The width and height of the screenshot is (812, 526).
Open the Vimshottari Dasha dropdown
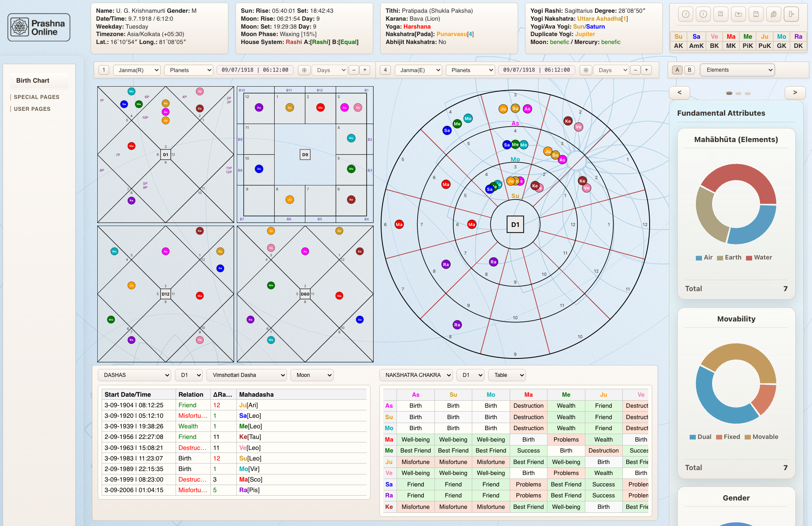tap(246, 375)
